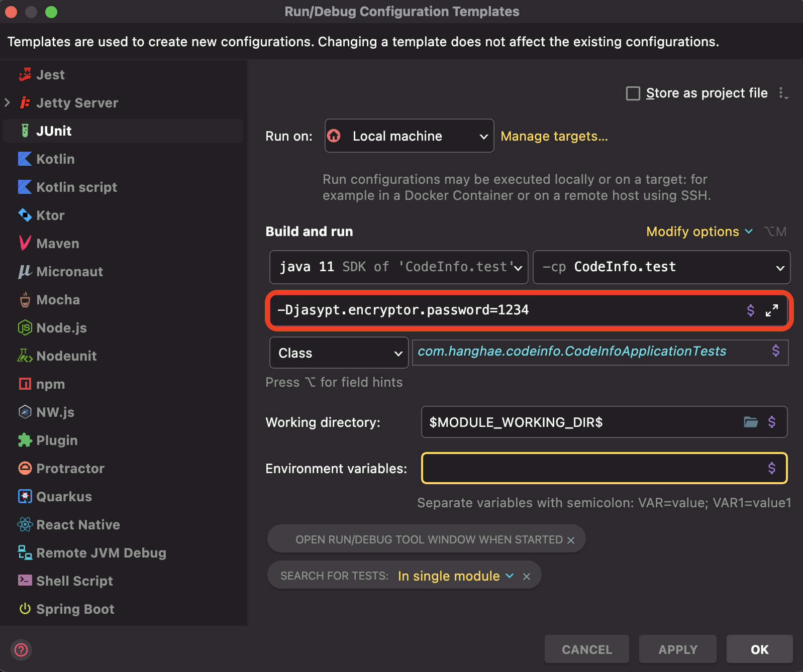803x672 pixels.
Task: Open the Class test kind dropdown
Action: point(339,353)
